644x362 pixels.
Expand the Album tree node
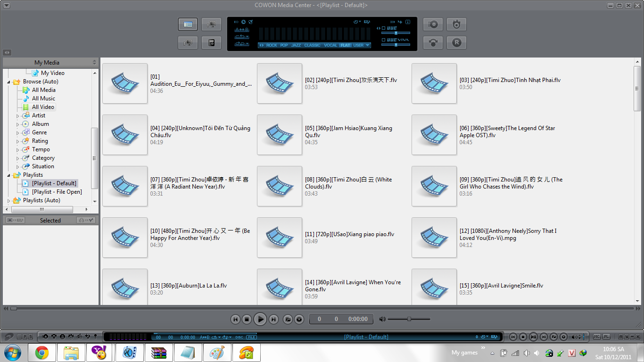tap(18, 124)
